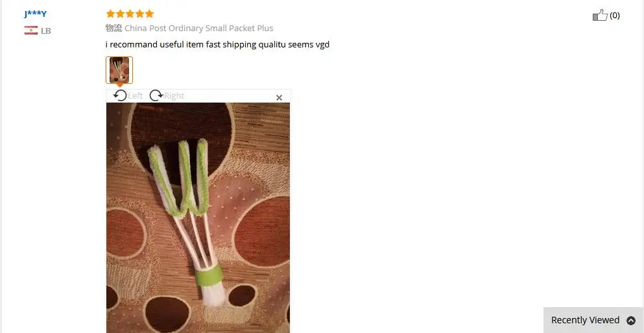The image size is (644, 333).
Task: Click the middle orange rating star
Action: [130, 14]
